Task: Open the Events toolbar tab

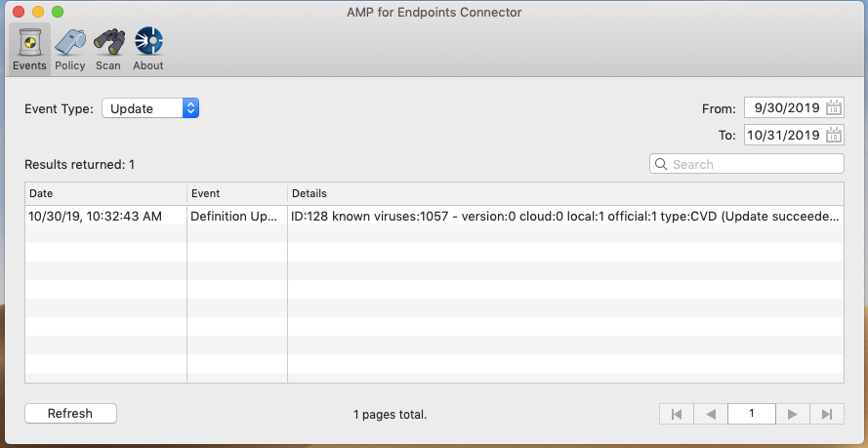Action: point(29,50)
